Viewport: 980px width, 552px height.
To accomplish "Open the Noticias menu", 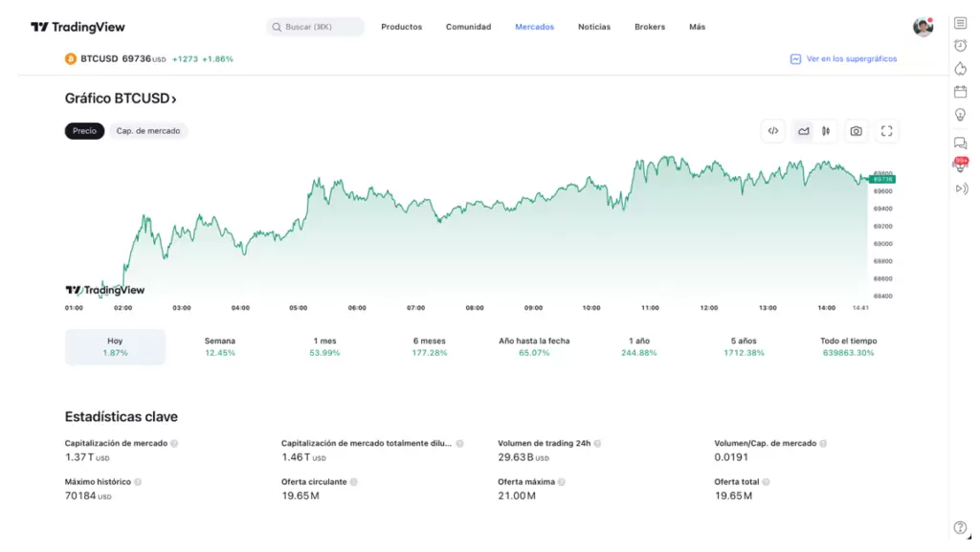I will 593,27.
